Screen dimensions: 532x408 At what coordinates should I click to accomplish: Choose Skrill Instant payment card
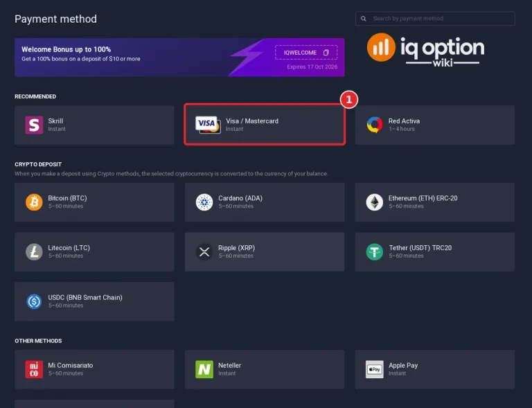pos(94,125)
